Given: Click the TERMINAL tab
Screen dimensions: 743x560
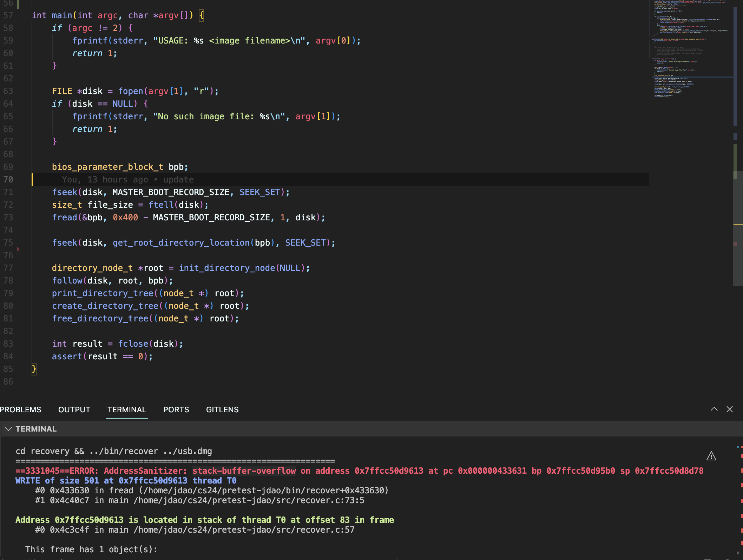Looking at the screenshot, I should [x=126, y=409].
